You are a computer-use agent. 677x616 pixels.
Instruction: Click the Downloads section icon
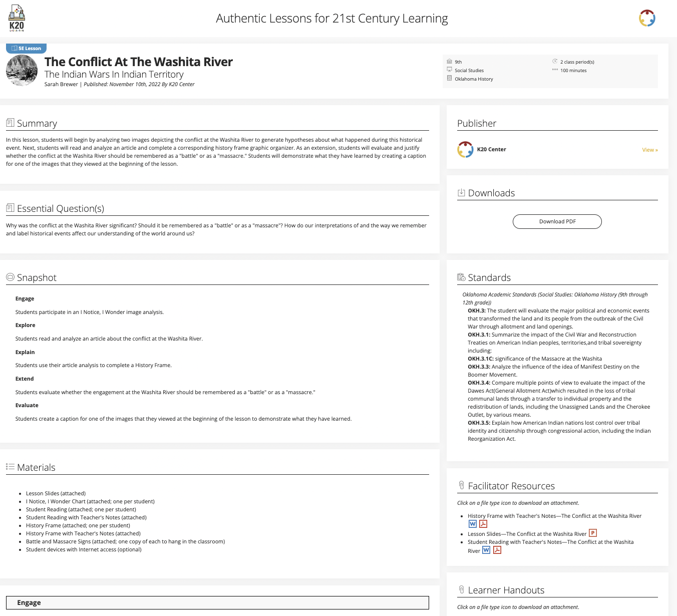click(461, 193)
